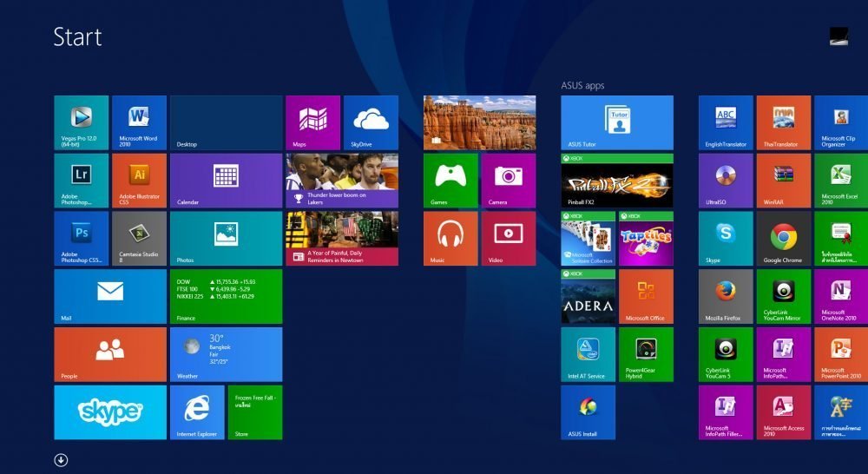Show all apps with down arrow
Screen dimensions: 868x474
pos(61,460)
